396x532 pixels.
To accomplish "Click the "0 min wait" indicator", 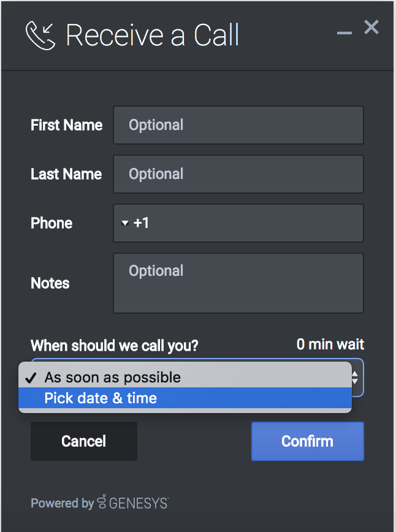I will pos(330,344).
